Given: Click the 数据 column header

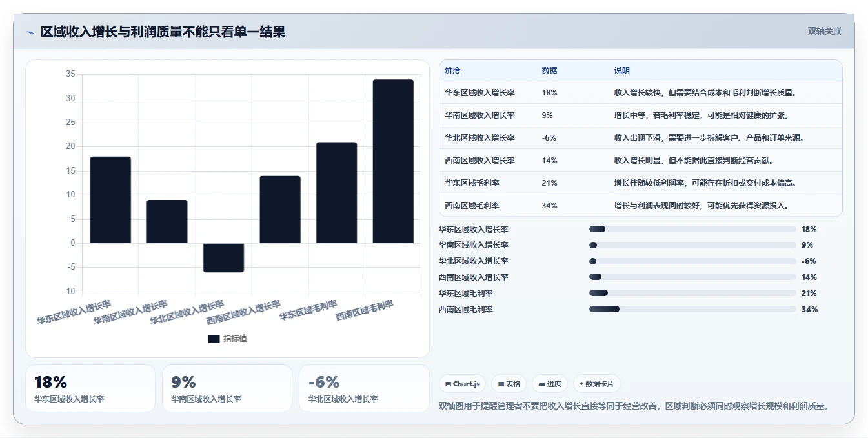Looking at the screenshot, I should 550,71.
